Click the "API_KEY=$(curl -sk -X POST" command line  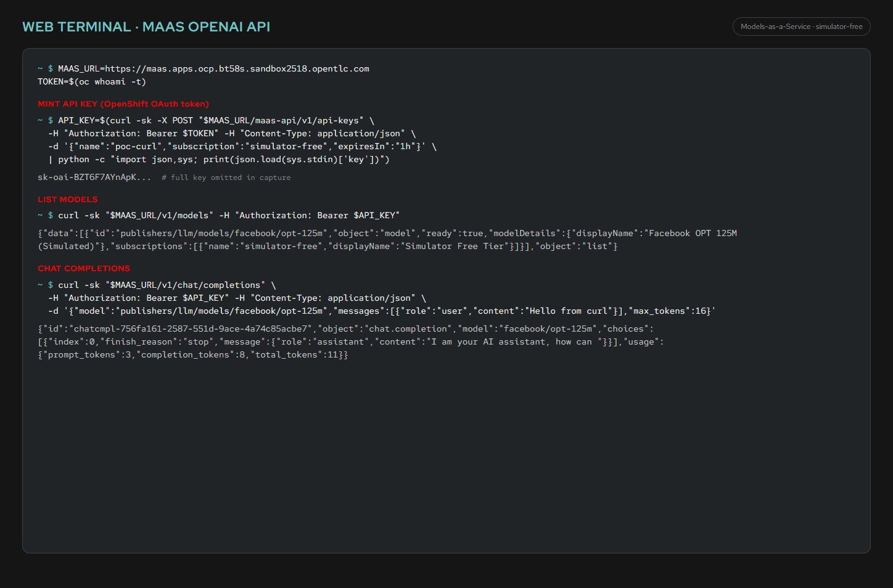[x=206, y=120]
